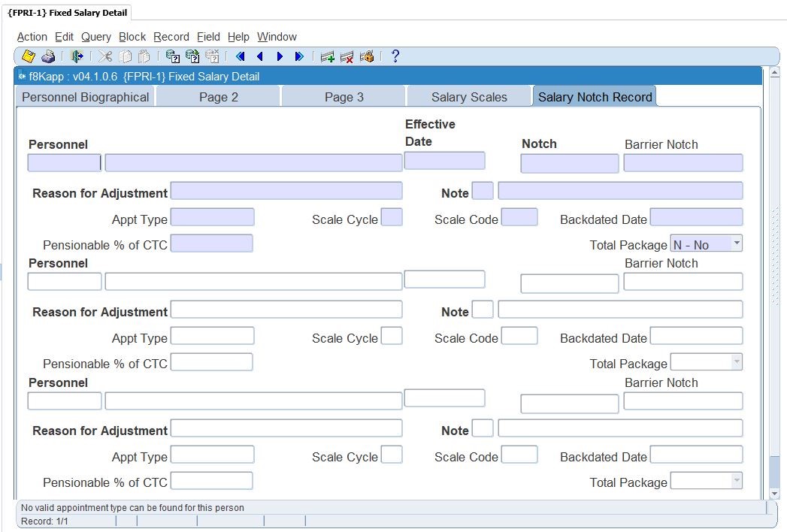This screenshot has width=787, height=532.
Task: Open help via the question mark icon
Action: point(395,56)
